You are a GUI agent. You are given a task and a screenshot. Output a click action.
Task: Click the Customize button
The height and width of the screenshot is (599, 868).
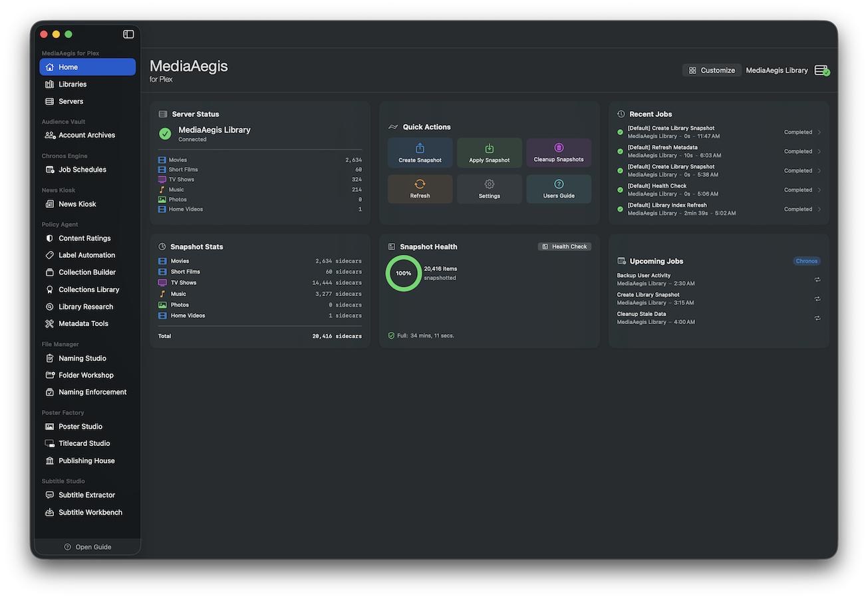[x=712, y=70]
